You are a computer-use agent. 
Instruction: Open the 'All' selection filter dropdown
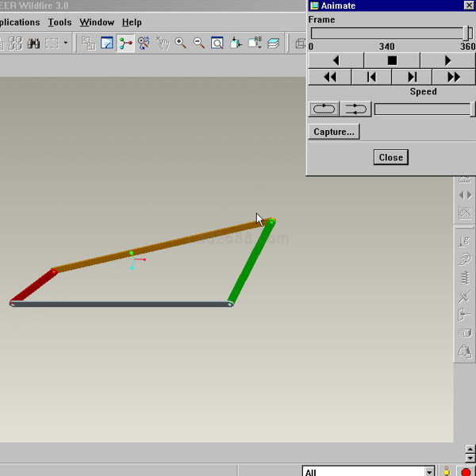[x=429, y=472]
